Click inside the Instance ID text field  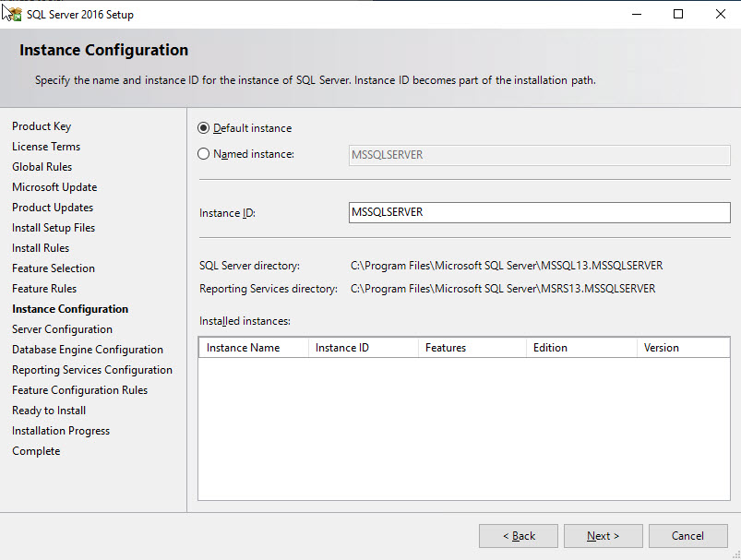[539, 212]
